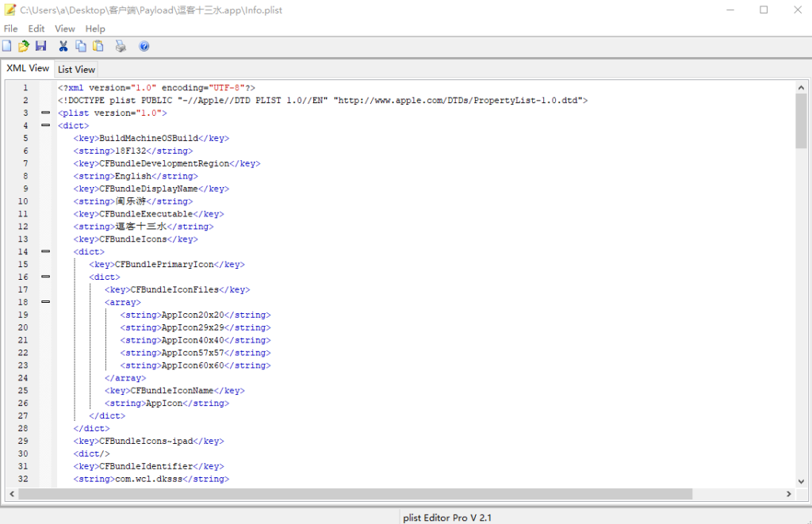
Task: Click the Print icon in toolbar
Action: [x=121, y=46]
